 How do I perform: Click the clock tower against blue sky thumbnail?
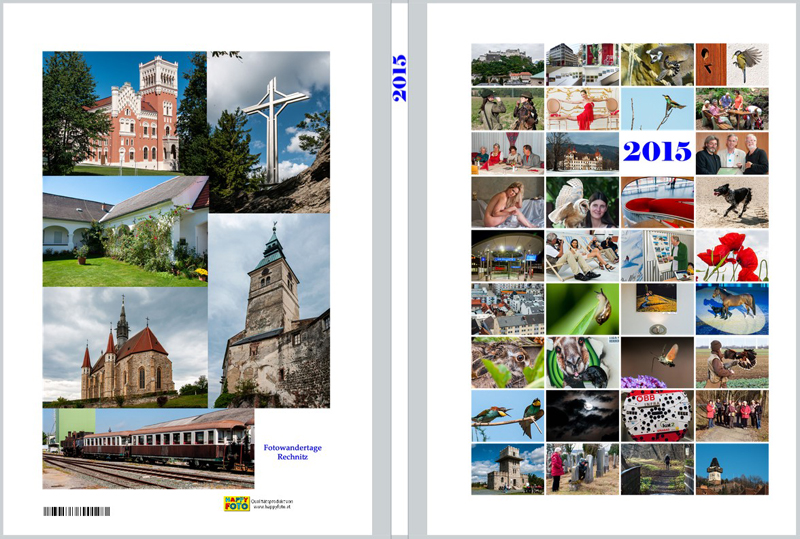coord(732,469)
